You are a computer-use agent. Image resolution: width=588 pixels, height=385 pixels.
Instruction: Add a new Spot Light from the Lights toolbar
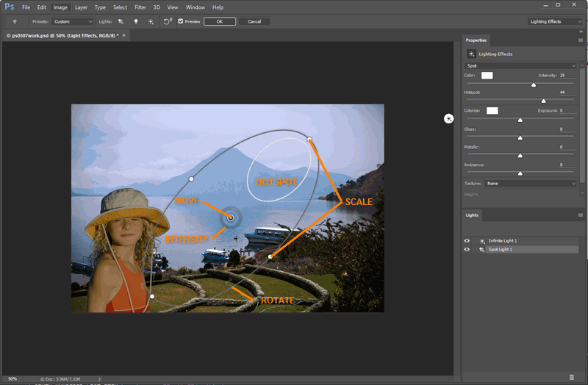121,22
